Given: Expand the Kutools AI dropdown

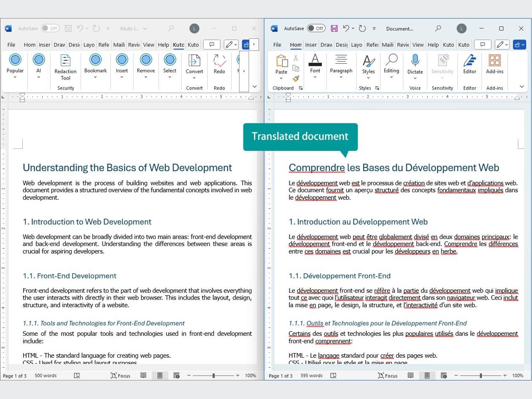Looking at the screenshot, I should (x=39, y=77).
